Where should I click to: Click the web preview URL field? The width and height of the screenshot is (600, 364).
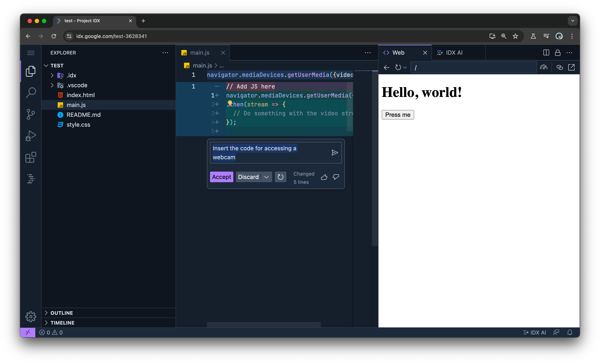point(474,67)
